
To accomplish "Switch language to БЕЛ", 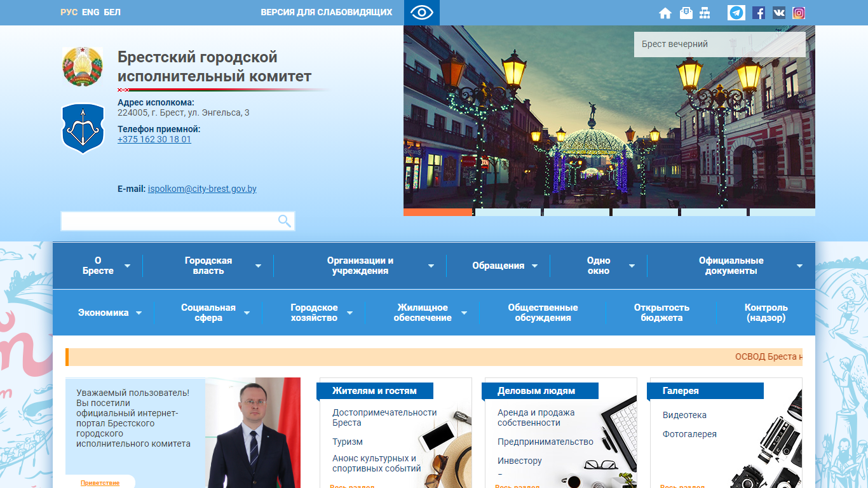I will pyautogui.click(x=112, y=12).
